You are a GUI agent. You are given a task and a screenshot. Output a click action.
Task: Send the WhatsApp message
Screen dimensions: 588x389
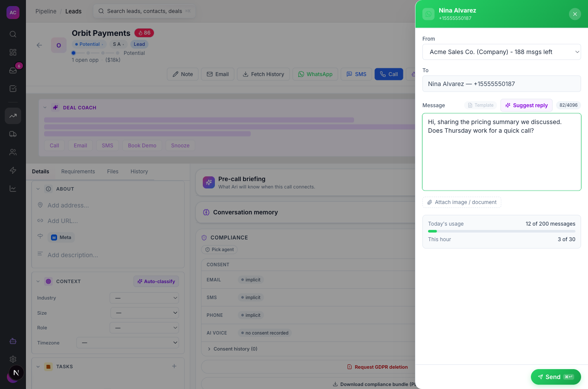(x=556, y=377)
